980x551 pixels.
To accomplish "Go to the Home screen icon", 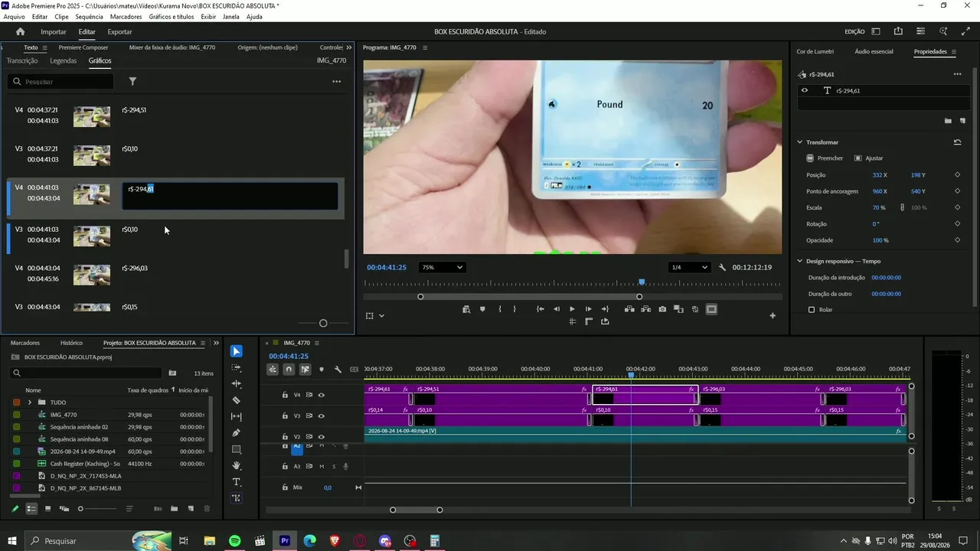I will click(20, 31).
